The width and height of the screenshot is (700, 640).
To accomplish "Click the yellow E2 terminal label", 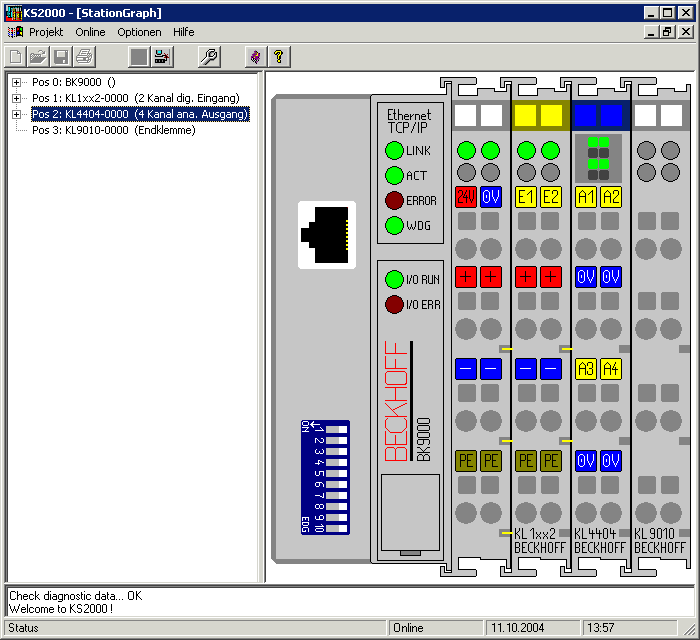I will pos(551,197).
